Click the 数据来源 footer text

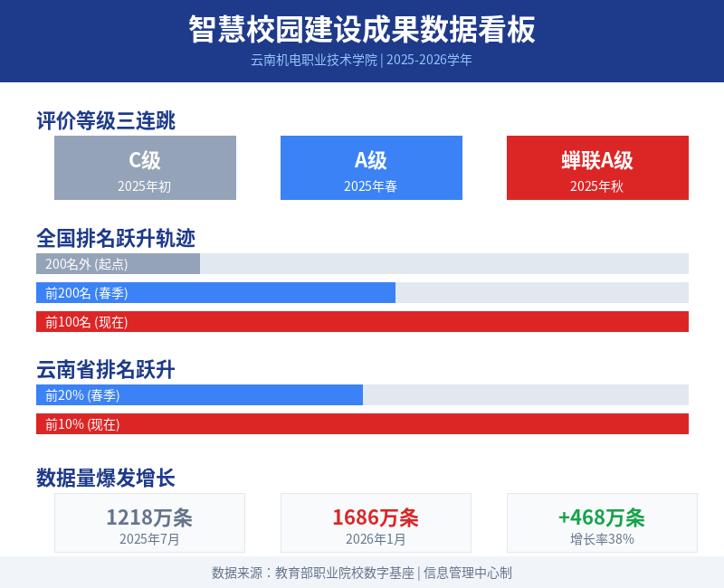coord(362,573)
